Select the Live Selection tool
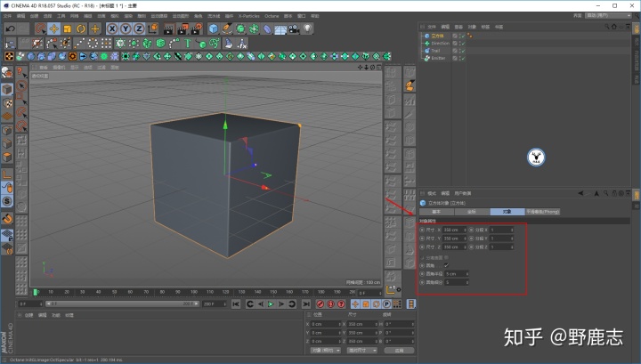 coord(40,28)
